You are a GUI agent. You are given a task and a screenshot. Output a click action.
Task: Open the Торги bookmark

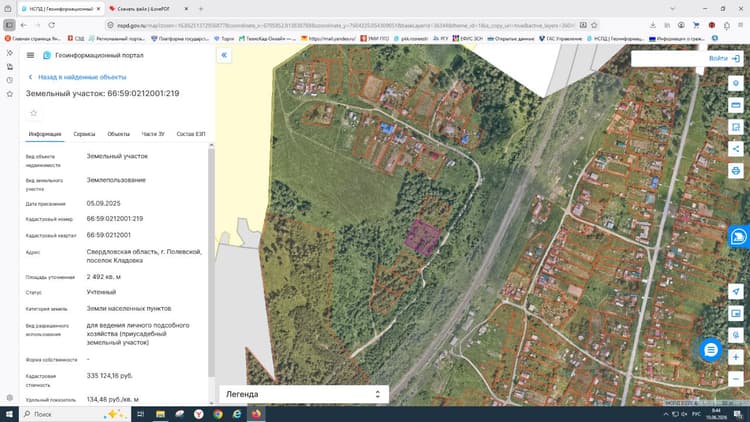(224, 38)
